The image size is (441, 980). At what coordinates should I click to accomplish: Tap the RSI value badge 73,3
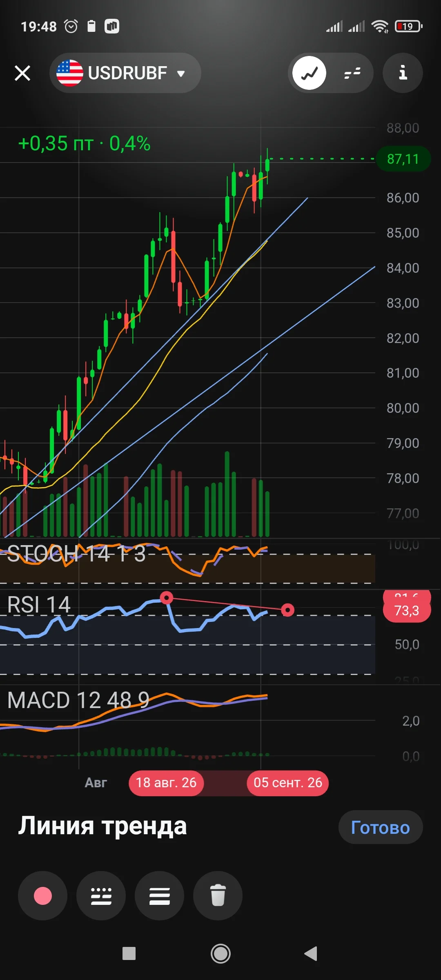pos(407,610)
